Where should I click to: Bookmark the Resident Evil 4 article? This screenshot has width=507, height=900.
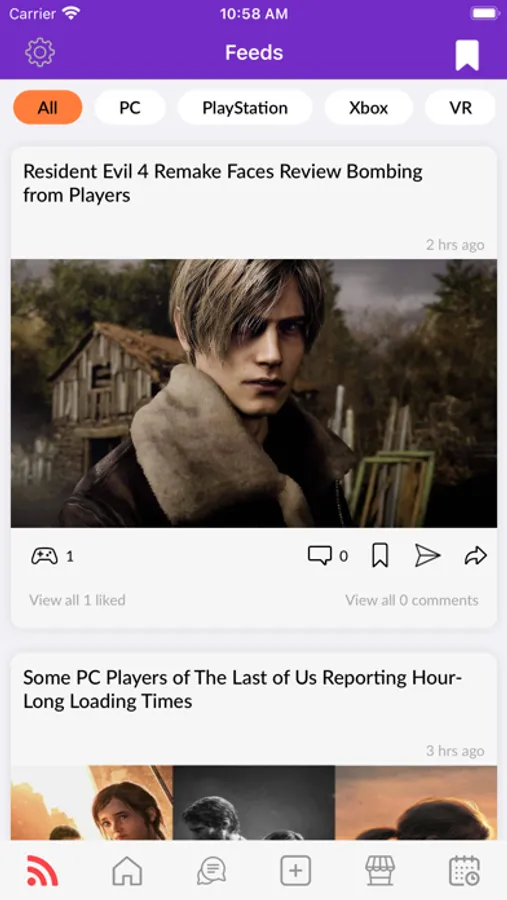[x=380, y=556]
